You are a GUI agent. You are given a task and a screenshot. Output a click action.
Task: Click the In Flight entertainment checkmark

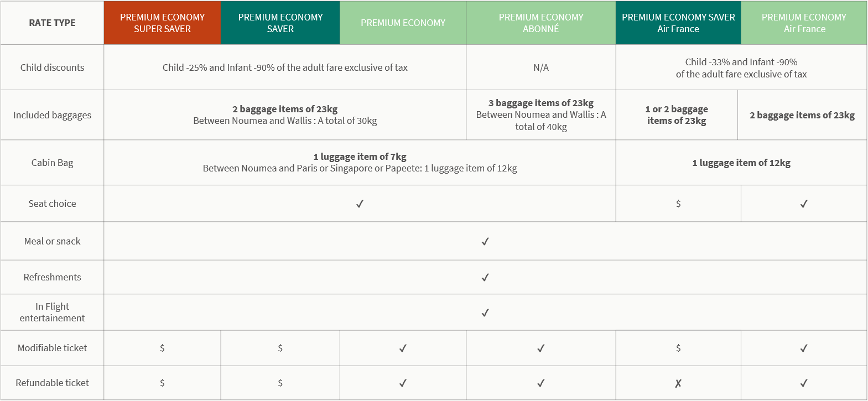click(x=485, y=313)
